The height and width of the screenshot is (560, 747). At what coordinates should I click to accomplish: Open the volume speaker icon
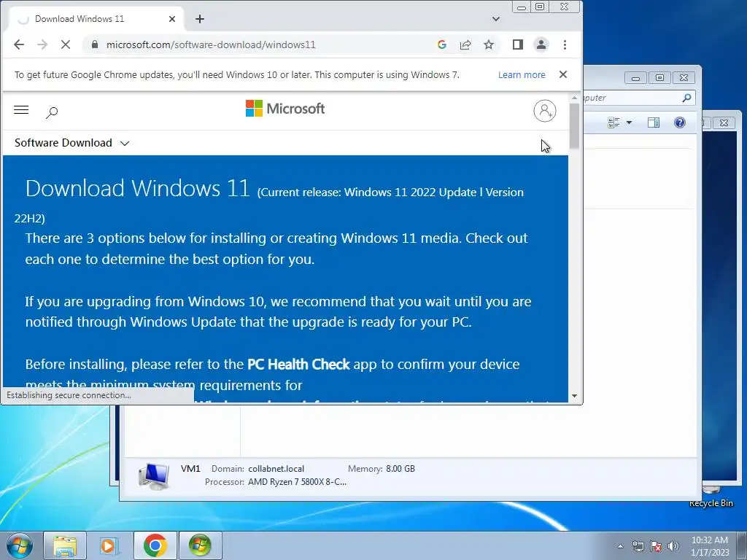673,546
